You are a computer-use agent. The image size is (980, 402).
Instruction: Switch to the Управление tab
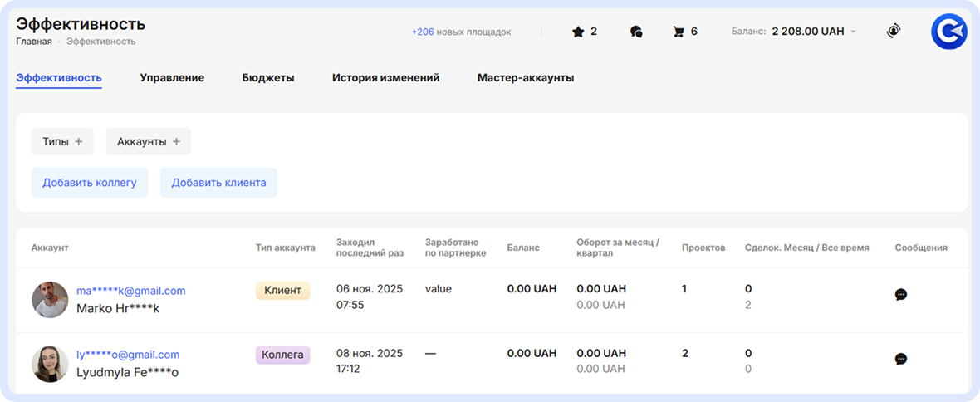pyautogui.click(x=172, y=78)
